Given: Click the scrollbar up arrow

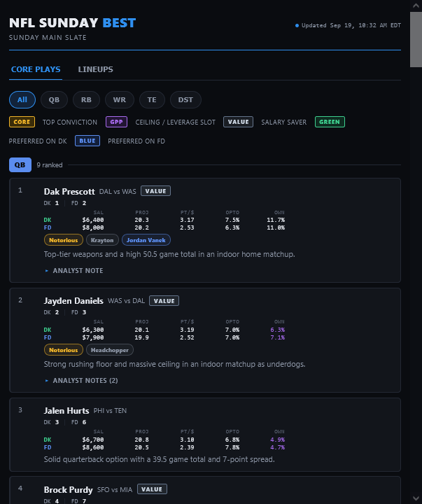Looking at the screenshot, I should tap(416, 5).
